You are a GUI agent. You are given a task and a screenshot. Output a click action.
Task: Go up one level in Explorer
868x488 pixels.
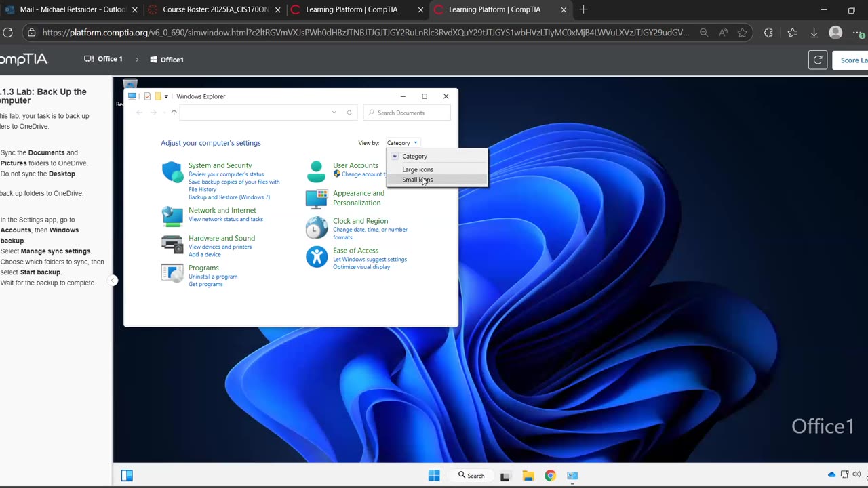(174, 113)
